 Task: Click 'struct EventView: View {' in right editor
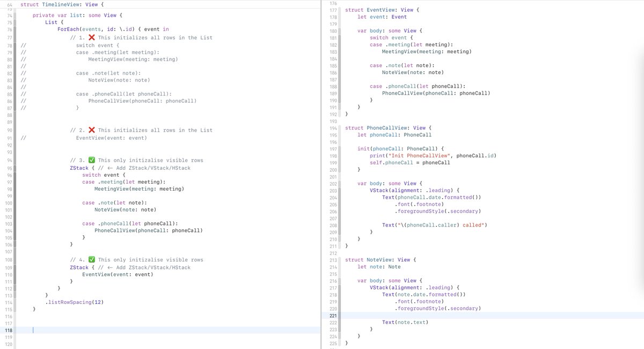click(x=382, y=10)
